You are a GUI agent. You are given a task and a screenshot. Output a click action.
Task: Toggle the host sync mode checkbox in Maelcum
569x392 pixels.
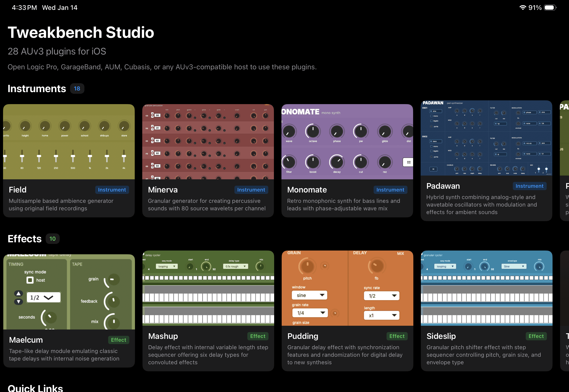click(30, 280)
